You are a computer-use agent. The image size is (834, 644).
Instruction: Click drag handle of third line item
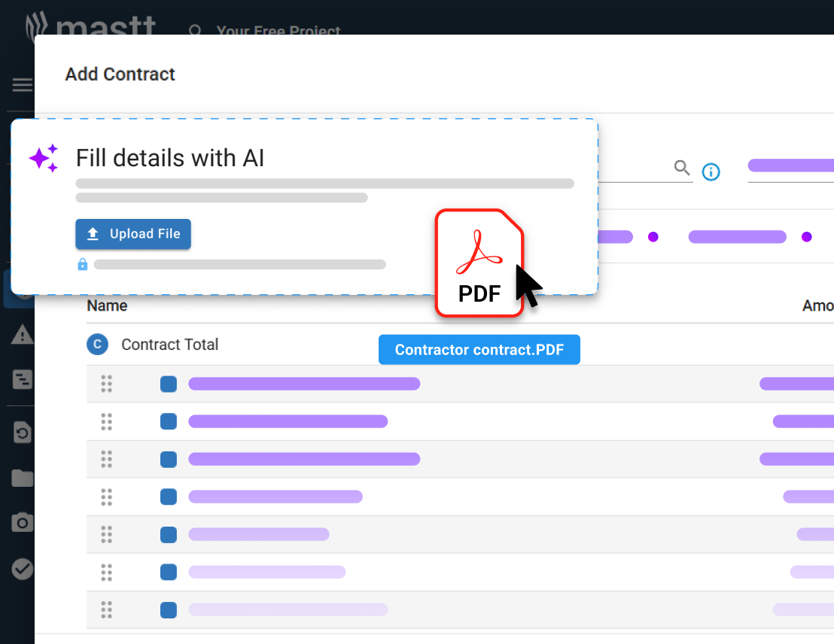point(106,459)
